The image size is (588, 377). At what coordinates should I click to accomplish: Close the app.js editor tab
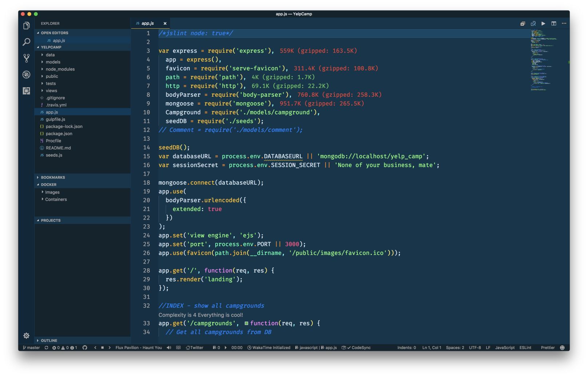[x=165, y=23]
